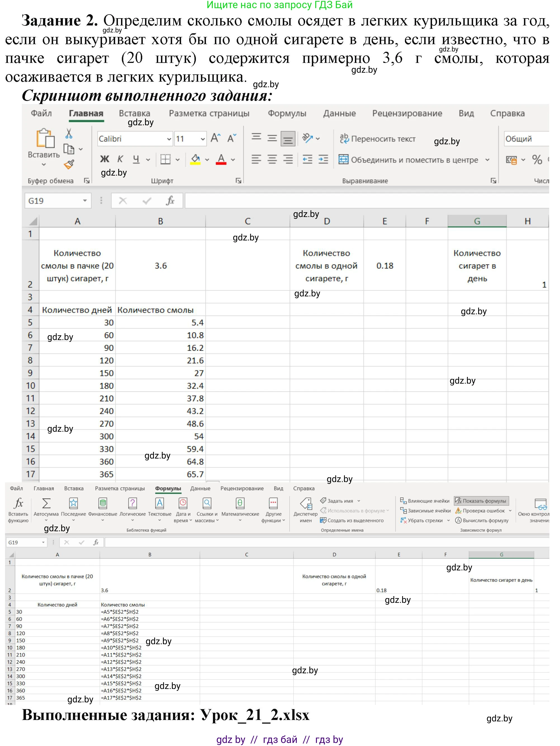Expand the G19 Name Box dropdown
Image resolution: width=560 pixels, height=746 pixels.
pyautogui.click(x=85, y=201)
